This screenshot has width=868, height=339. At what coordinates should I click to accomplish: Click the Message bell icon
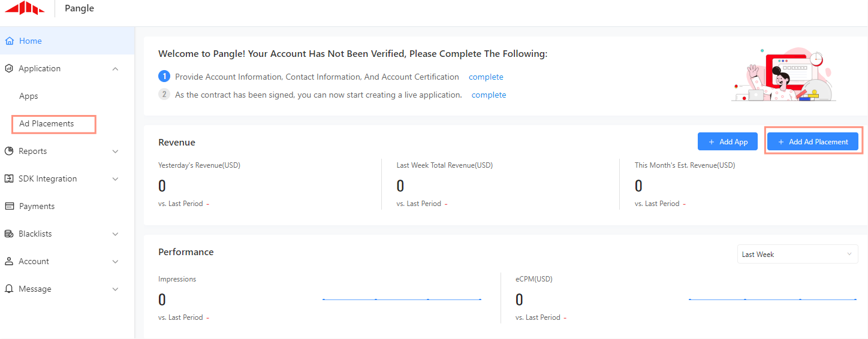coord(9,289)
